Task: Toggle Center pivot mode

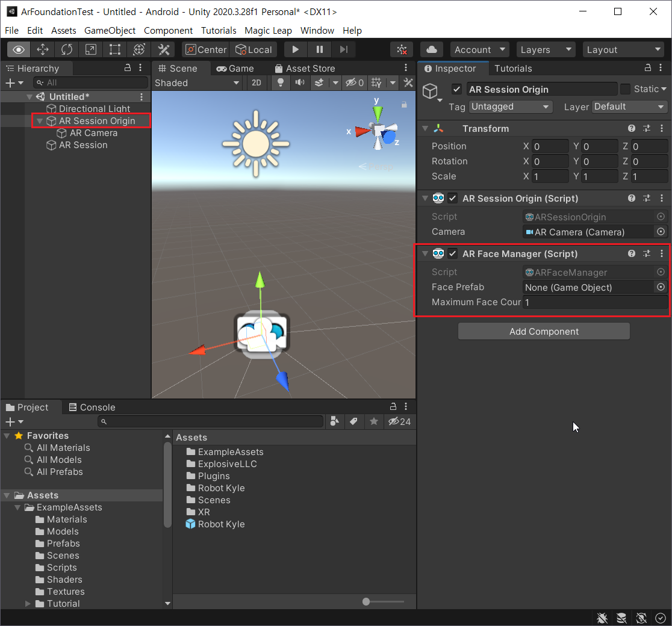Action: 206,50
